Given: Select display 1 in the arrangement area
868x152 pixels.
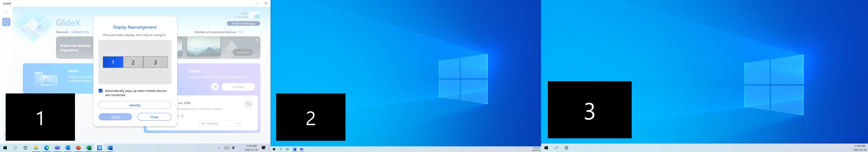Looking at the screenshot, I should click(x=113, y=62).
